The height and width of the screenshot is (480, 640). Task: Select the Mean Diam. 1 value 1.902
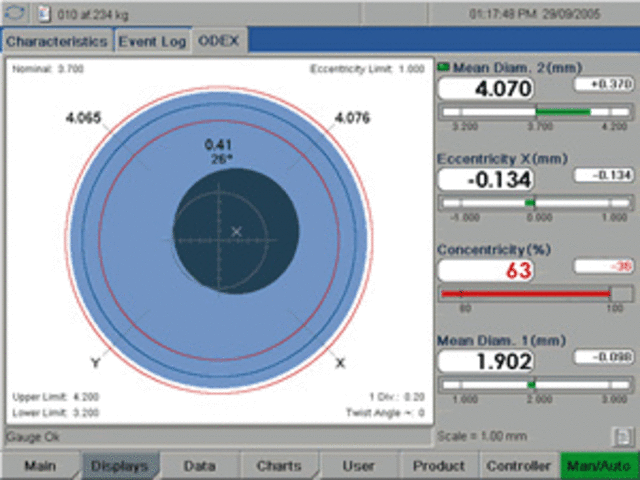486,361
